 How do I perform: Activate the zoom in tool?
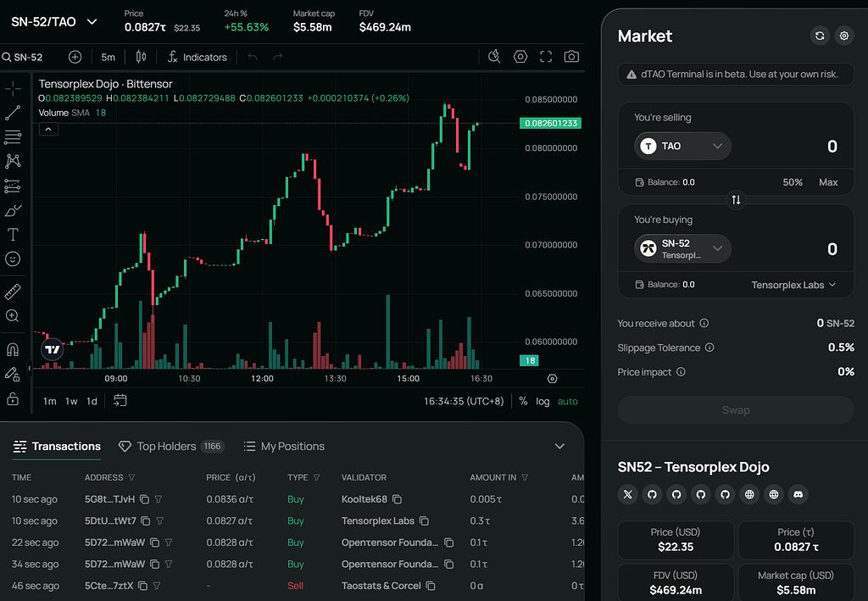[13, 315]
